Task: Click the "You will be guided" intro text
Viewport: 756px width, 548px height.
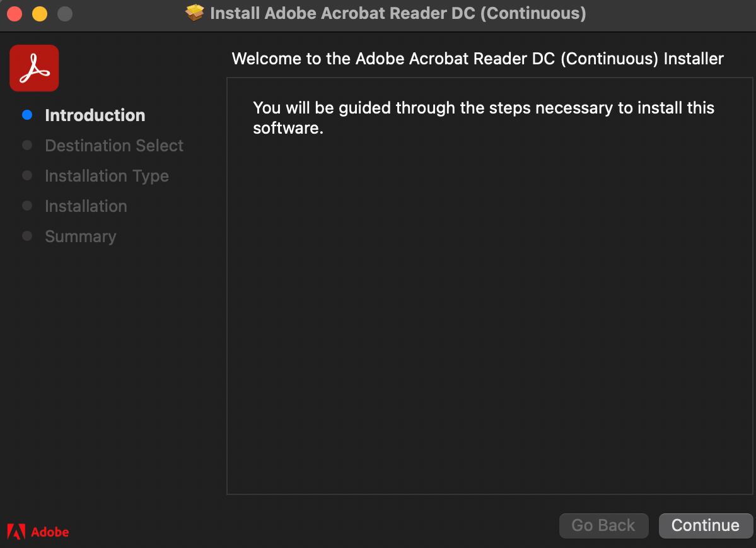Action: tap(483, 117)
